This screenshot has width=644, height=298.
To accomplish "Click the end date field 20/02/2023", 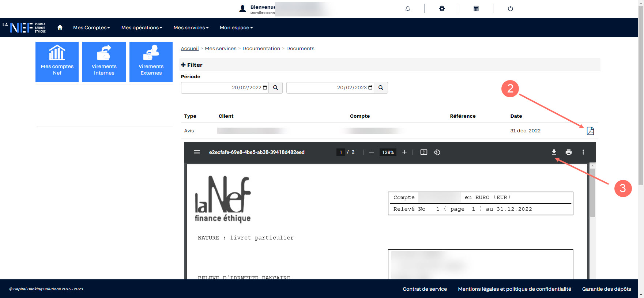I will click(x=330, y=88).
